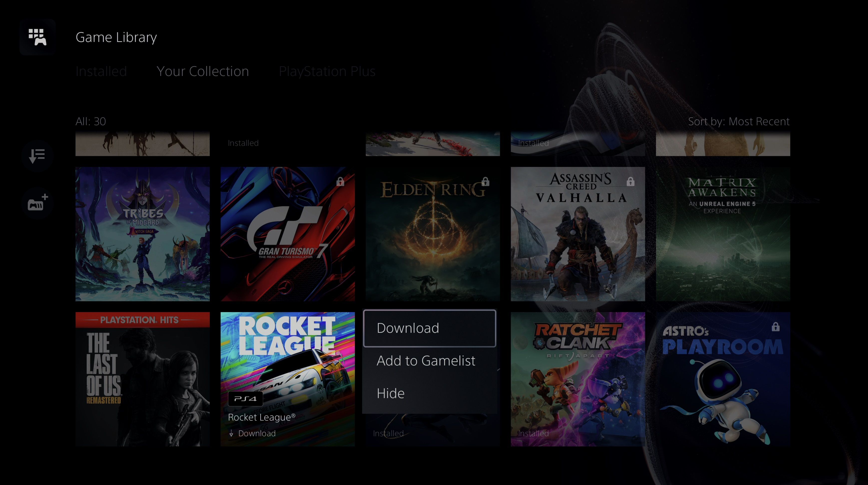Switch to the PlayStation Plus tab
This screenshot has width=868, height=485.
pos(327,71)
